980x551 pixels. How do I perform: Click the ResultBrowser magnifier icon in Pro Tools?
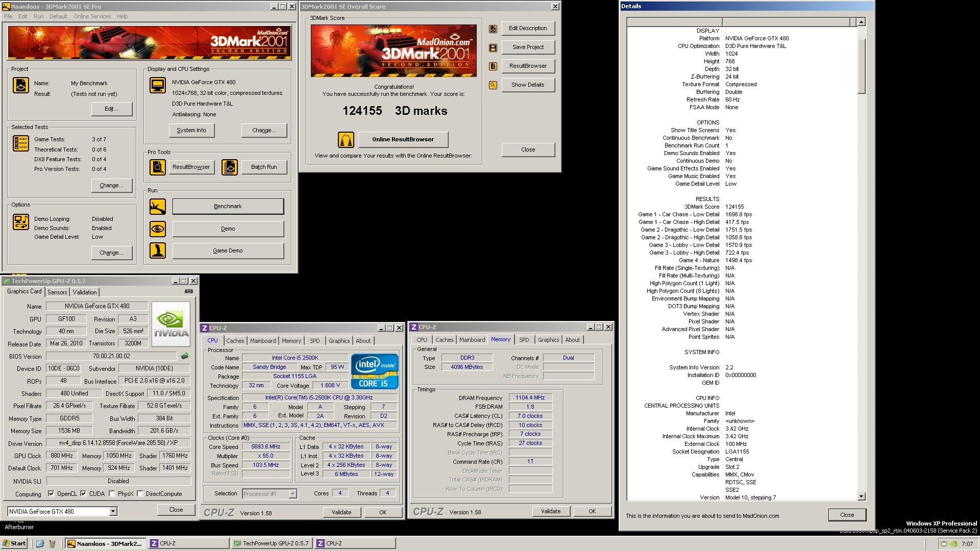(158, 167)
